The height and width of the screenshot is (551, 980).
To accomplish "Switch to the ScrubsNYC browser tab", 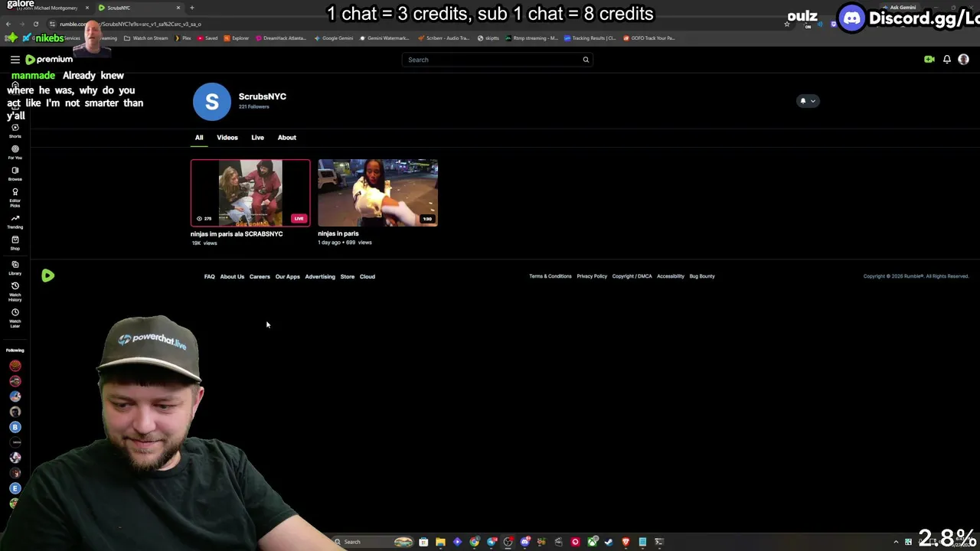I will 138,8.
